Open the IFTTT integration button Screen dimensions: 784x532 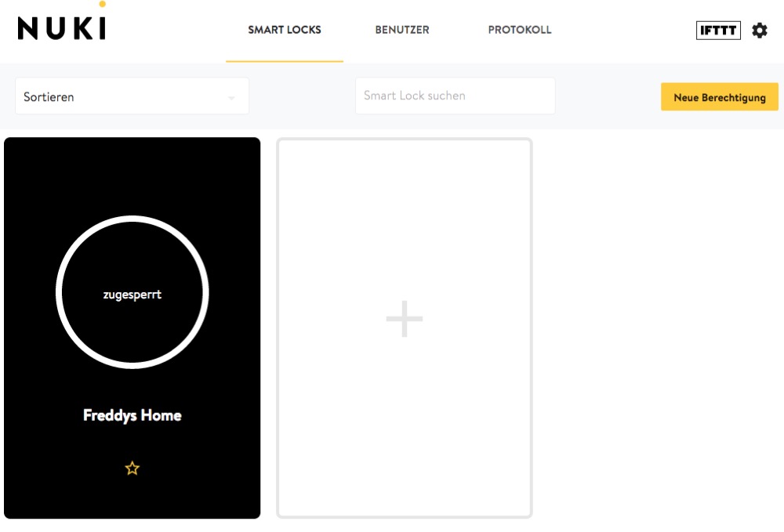click(x=718, y=31)
